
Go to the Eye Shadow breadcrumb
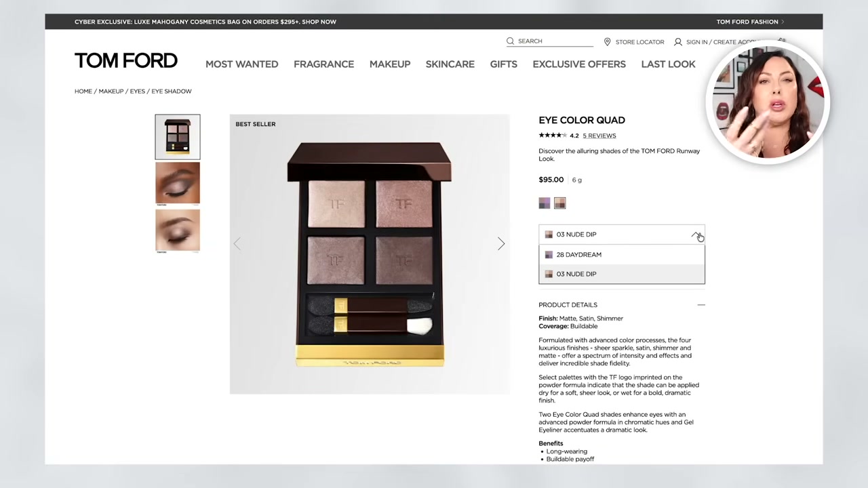tap(172, 91)
